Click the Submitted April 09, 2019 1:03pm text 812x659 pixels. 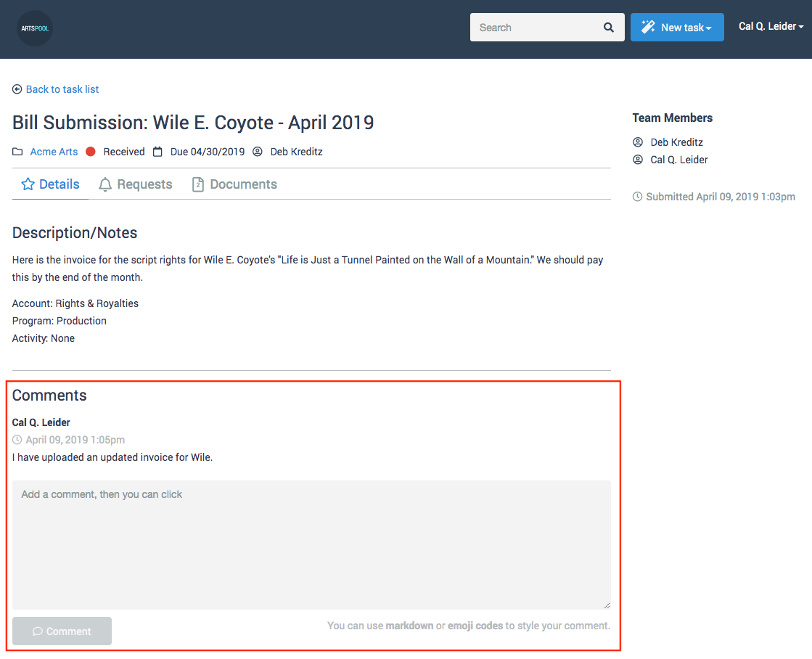[x=721, y=197]
